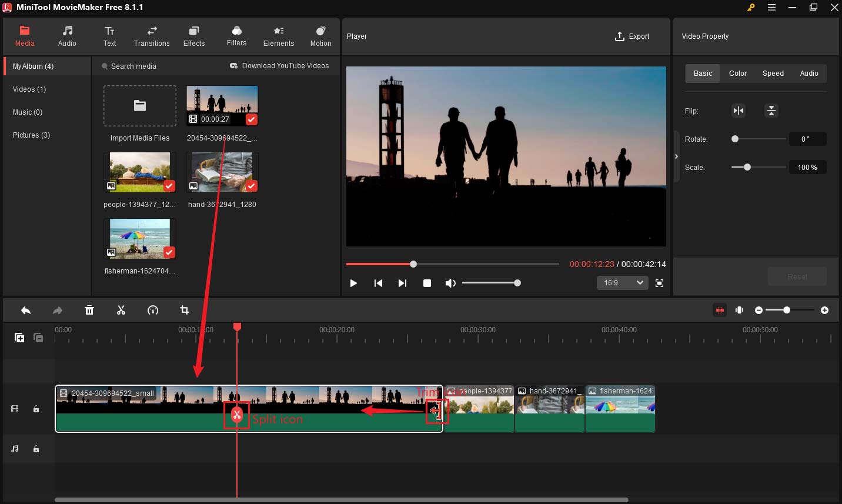This screenshot has width=842, height=504.
Task: Go to previous frame in player
Action: coord(378,283)
